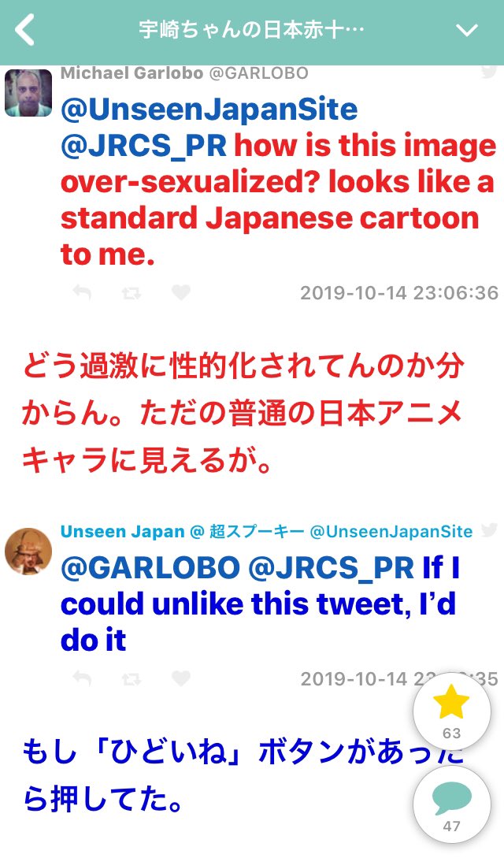Open Michael Garlobo's profile avatar
Screen dimensions: 504x858
tap(28, 93)
